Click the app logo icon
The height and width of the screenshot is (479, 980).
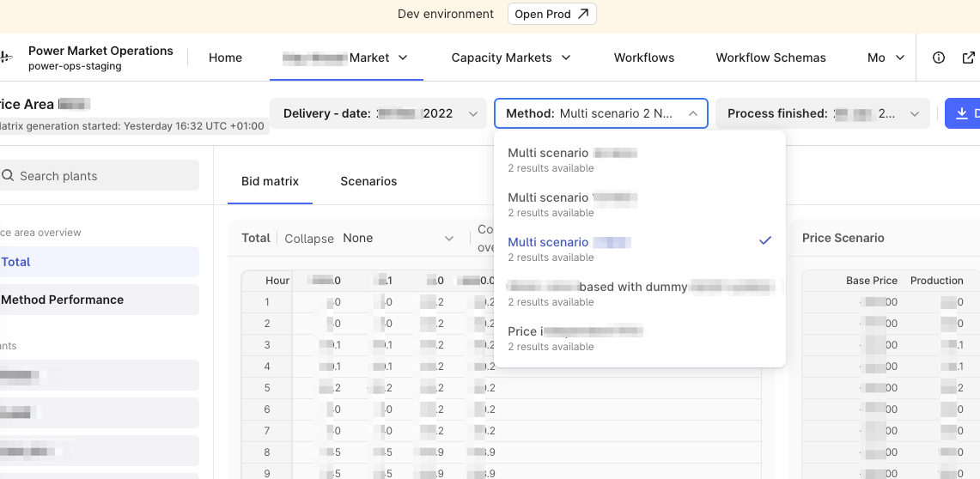(x=6, y=58)
